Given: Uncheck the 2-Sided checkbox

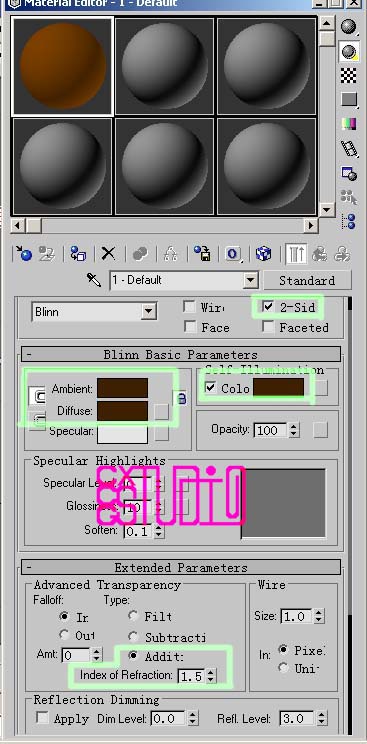Looking at the screenshot, I should pyautogui.click(x=268, y=307).
